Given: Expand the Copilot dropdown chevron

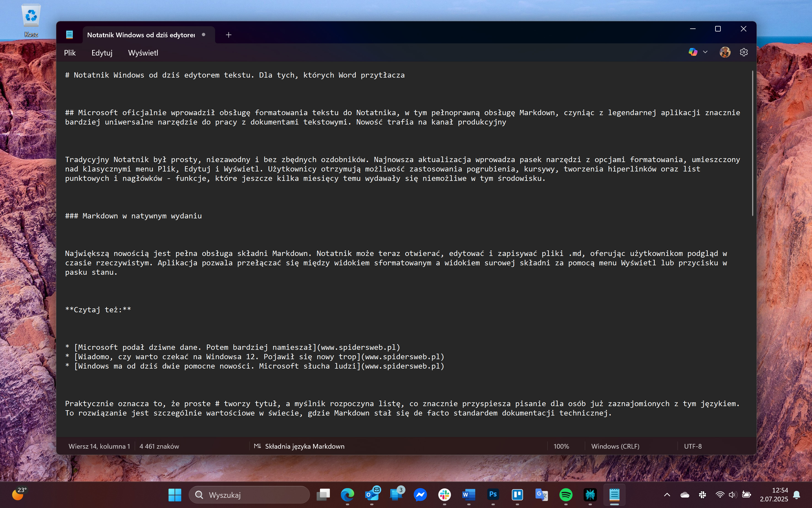Looking at the screenshot, I should [705, 52].
